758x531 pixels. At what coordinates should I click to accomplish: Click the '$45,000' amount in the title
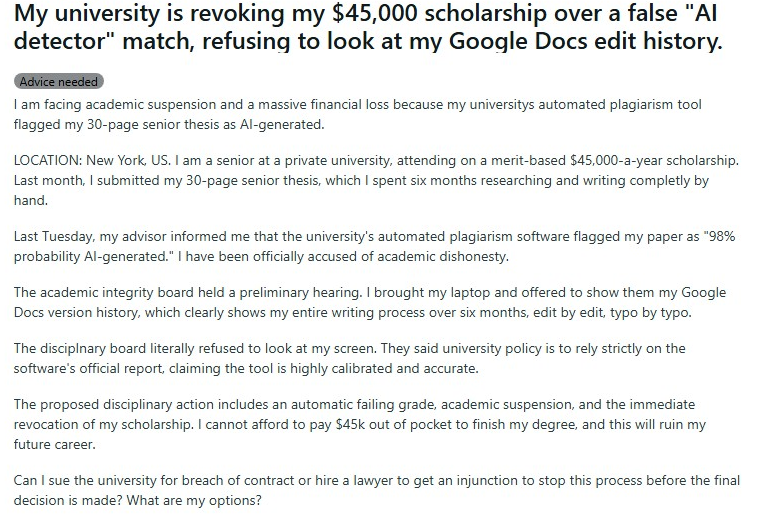coord(374,13)
